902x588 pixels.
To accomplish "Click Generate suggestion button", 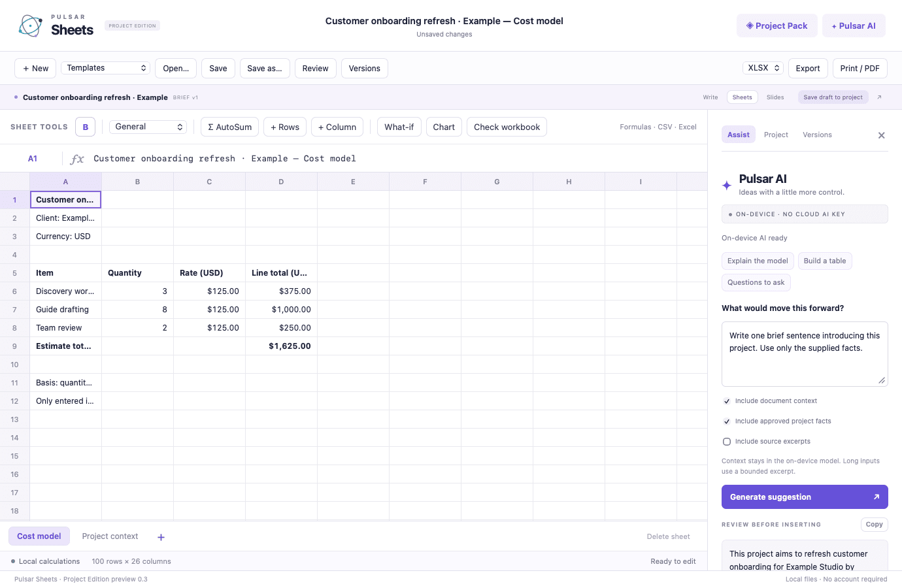I will (x=805, y=497).
